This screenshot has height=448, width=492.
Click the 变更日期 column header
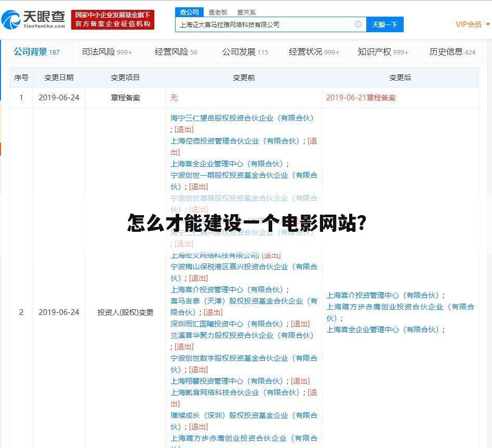[x=59, y=77]
